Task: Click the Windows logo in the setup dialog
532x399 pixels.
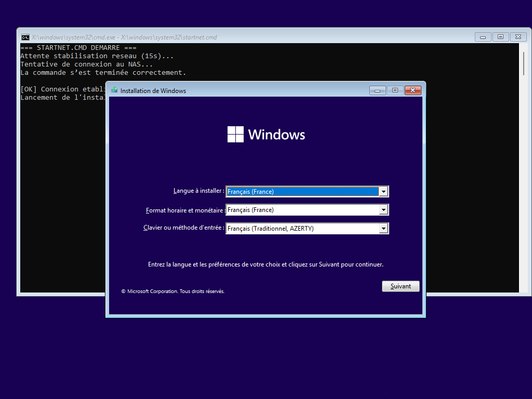Action: (x=235, y=134)
